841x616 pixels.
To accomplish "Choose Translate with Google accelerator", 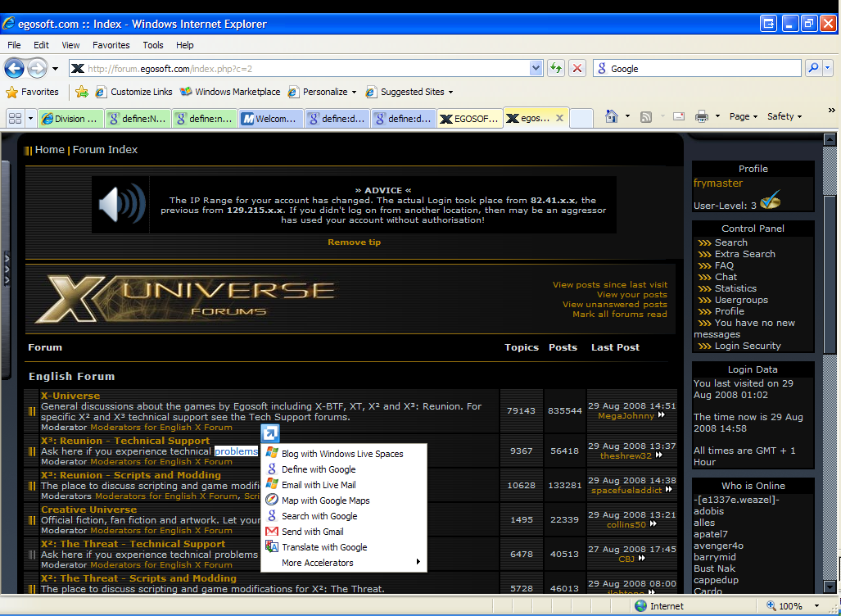I will click(344, 547).
